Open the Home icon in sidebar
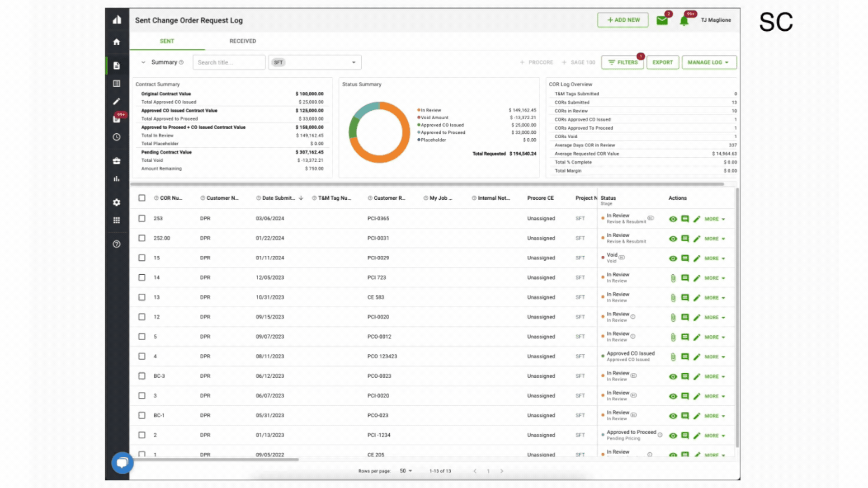 [x=117, y=42]
